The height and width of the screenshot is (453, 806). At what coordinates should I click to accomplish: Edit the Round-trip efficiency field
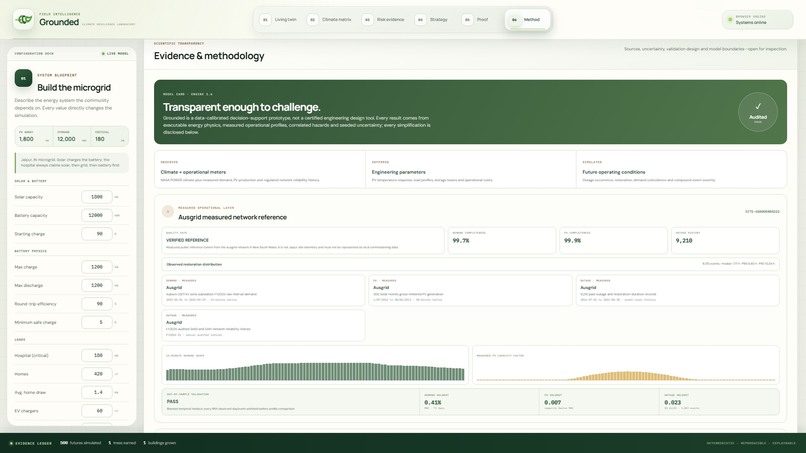tap(97, 304)
